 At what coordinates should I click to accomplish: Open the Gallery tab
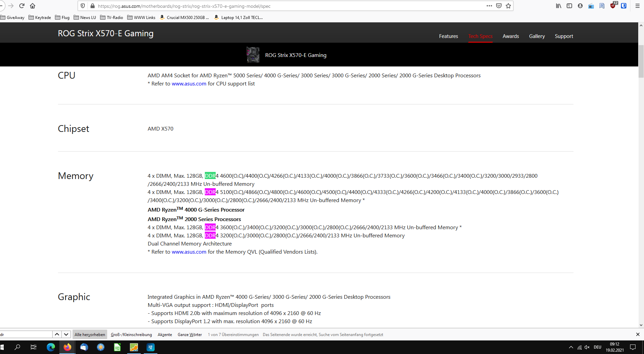tap(537, 36)
